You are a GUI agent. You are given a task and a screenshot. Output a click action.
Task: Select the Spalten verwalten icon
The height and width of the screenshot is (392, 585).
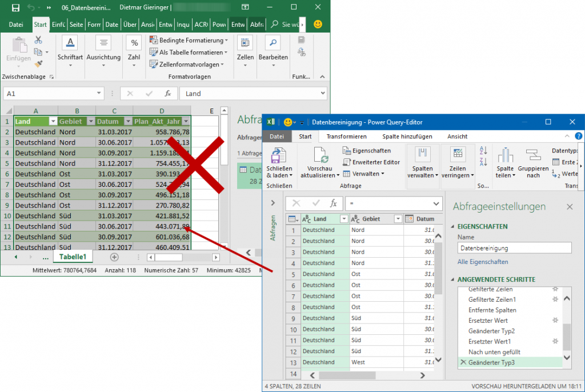423,153
